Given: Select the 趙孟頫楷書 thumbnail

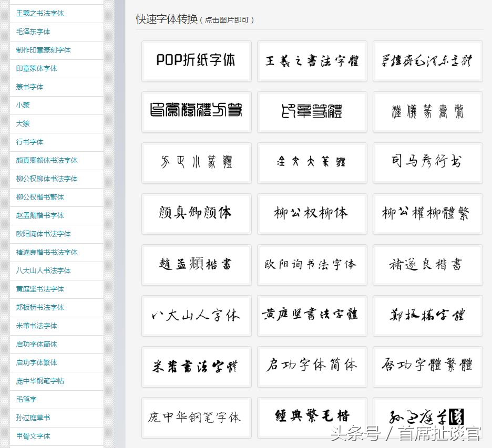Looking at the screenshot, I should click(x=196, y=265).
